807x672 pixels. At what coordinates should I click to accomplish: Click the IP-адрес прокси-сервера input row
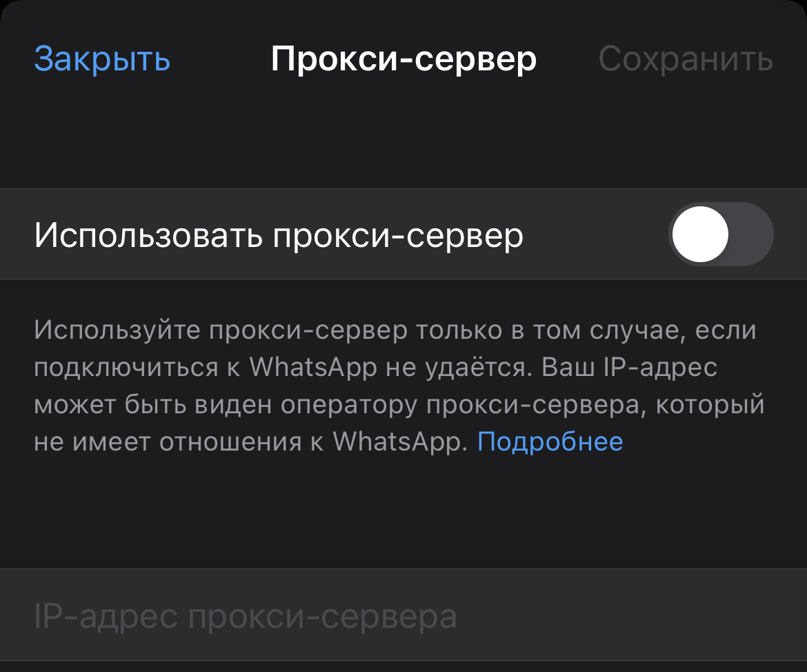[x=403, y=616]
